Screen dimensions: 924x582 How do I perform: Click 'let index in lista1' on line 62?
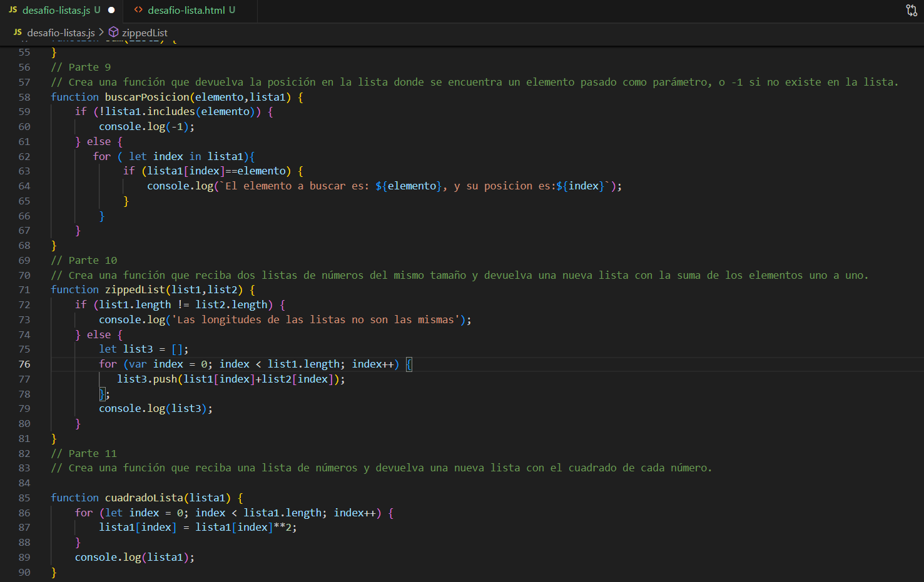[x=186, y=156]
